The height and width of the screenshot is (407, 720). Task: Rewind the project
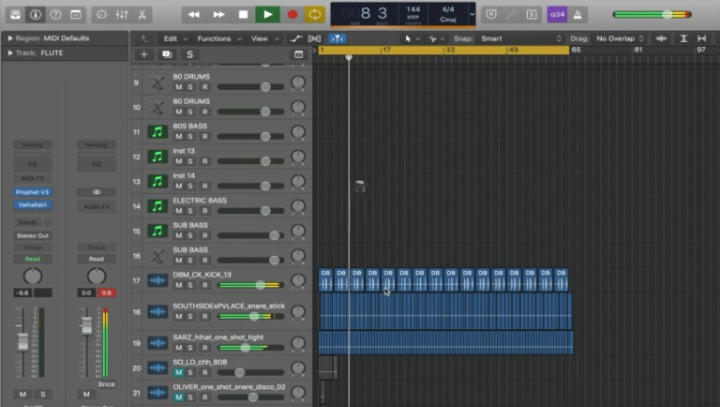(194, 15)
